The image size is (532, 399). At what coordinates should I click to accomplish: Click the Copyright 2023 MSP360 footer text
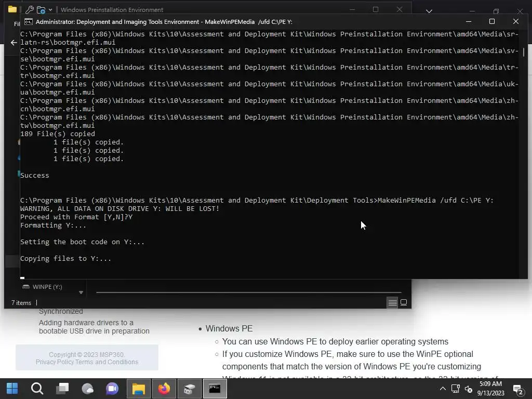click(87, 354)
